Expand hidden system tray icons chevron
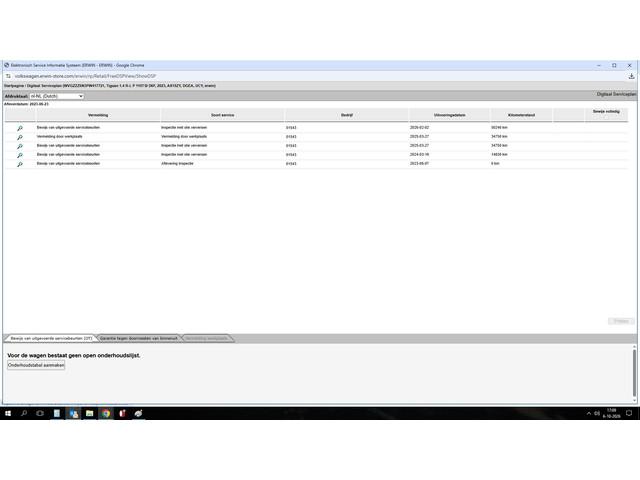640x480 pixels. click(589, 413)
